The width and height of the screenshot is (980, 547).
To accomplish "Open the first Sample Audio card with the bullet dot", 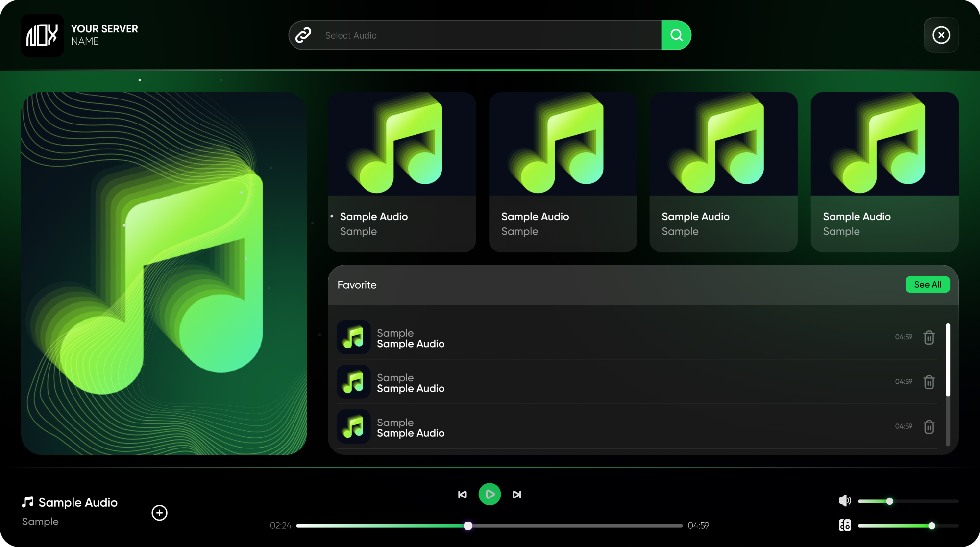I will click(x=402, y=172).
